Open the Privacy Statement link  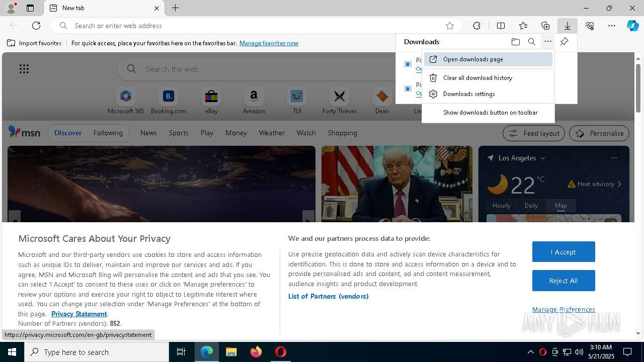point(79,314)
